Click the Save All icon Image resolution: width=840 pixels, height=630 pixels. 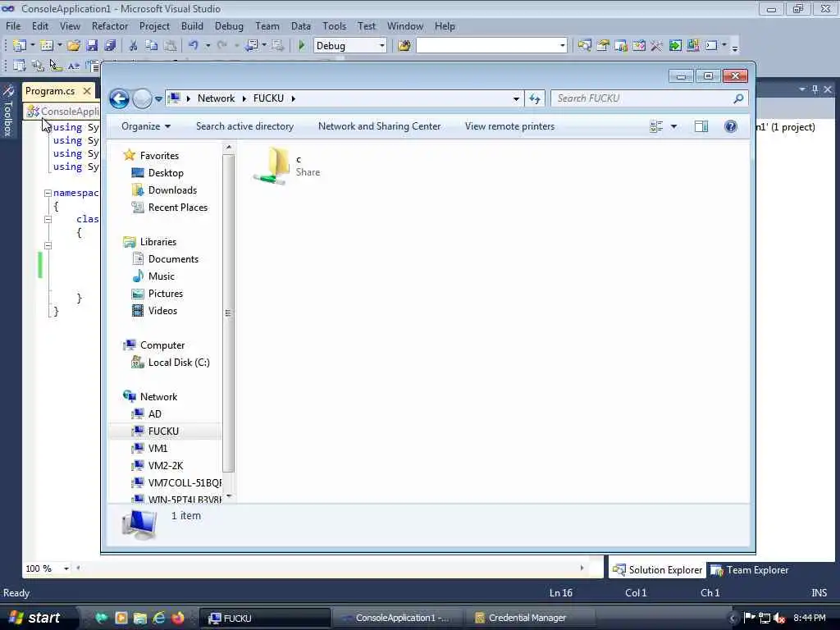pos(111,46)
